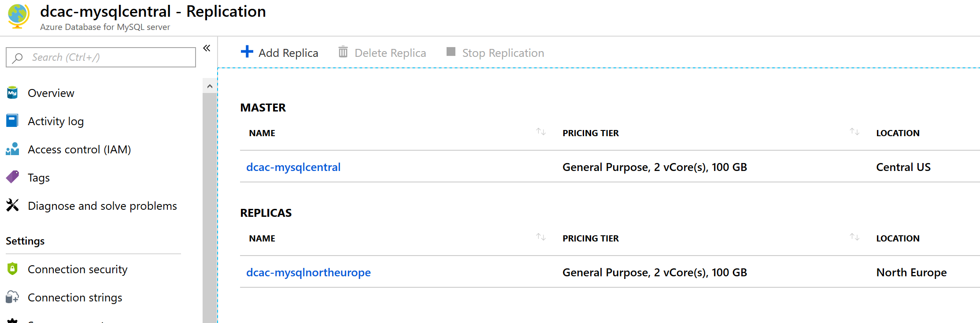Open Connection security settings
Viewport: 980px width, 323px height.
click(78, 269)
